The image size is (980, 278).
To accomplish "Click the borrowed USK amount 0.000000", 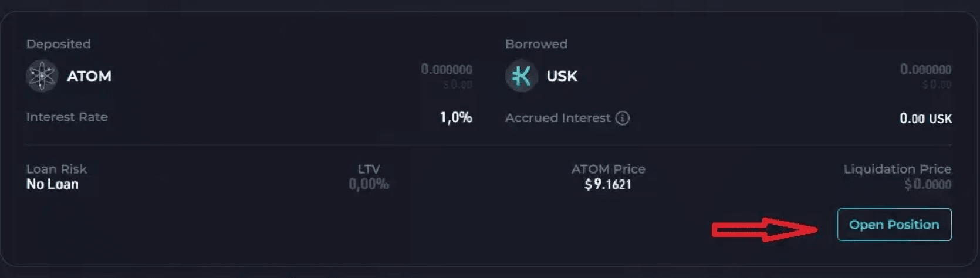I will coord(925,69).
